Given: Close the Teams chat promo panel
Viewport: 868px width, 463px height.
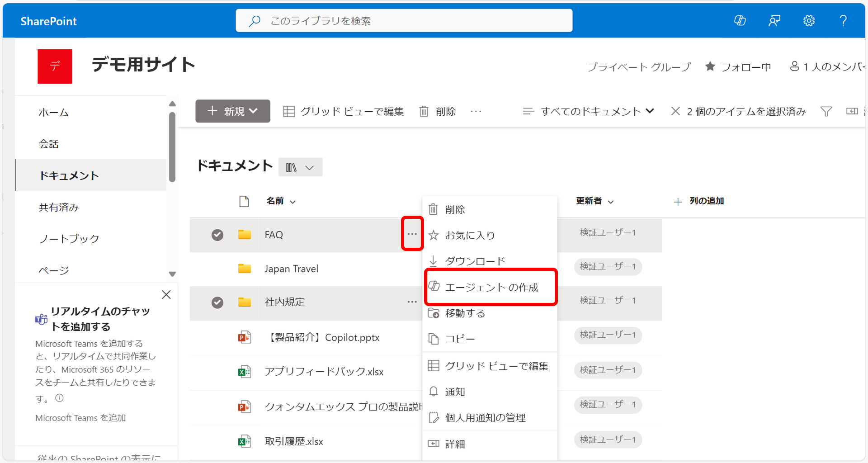Looking at the screenshot, I should (x=166, y=295).
